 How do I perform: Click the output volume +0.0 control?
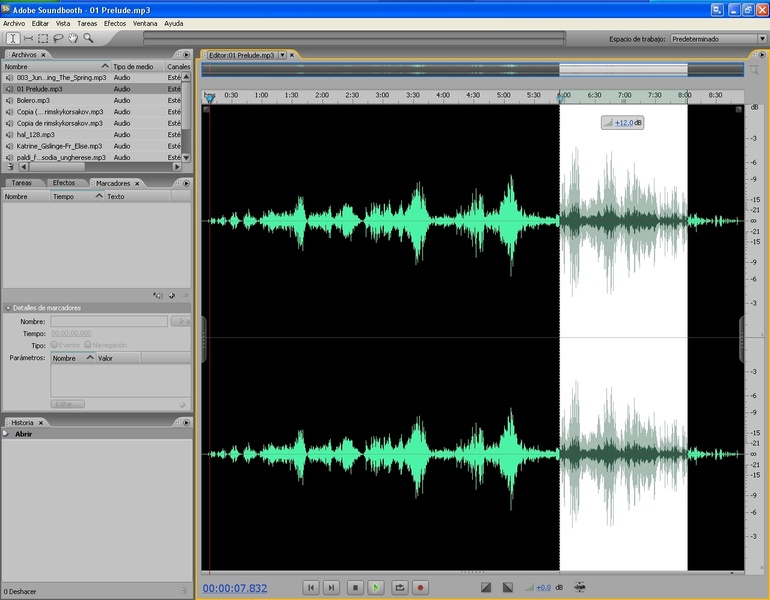(543, 588)
